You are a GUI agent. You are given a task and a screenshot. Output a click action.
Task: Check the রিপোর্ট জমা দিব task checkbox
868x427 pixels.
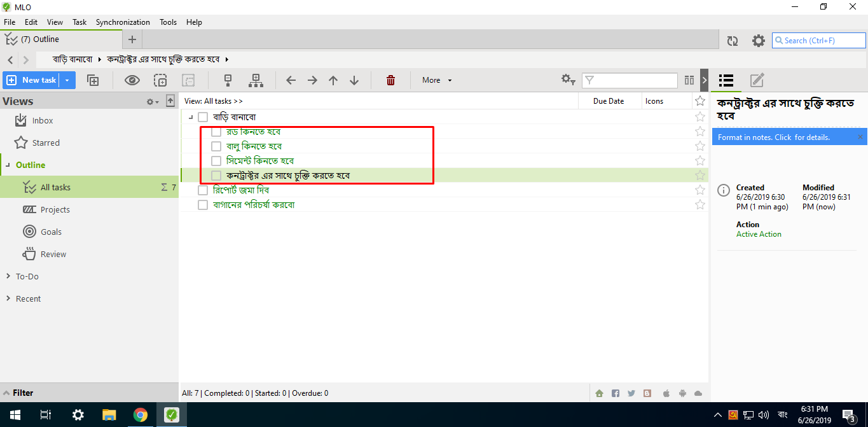(x=203, y=190)
